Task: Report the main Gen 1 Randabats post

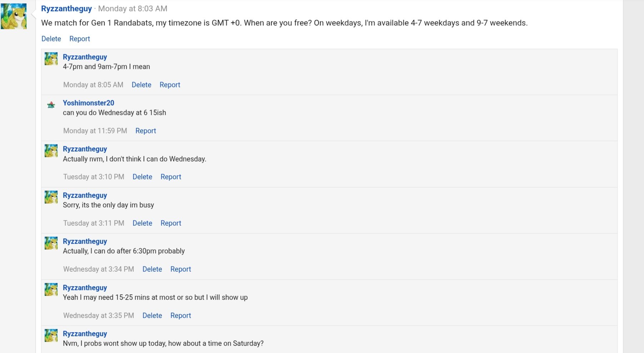Action: tap(80, 39)
